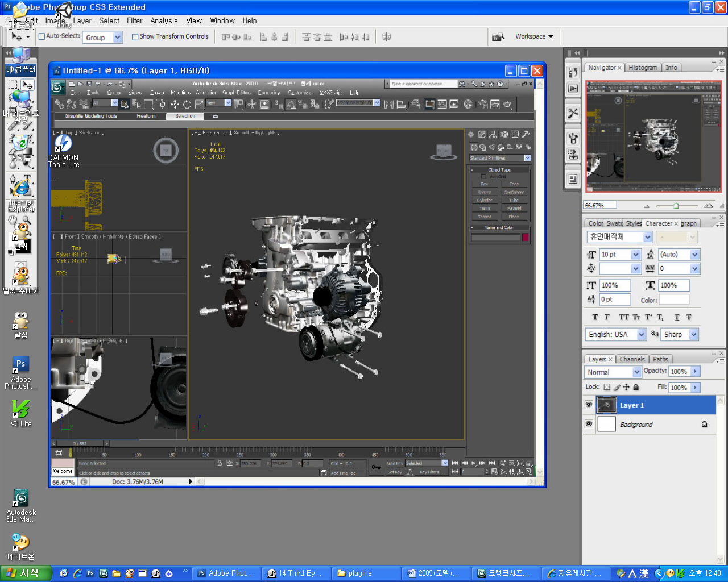Open the Auto-Select Group dropdown
This screenshot has width=728, height=582.
pos(118,38)
